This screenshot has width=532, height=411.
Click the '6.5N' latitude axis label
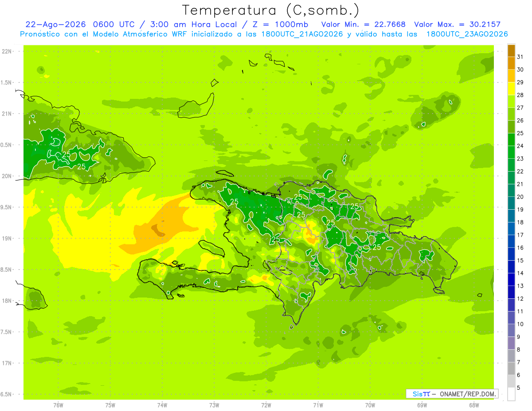[x=7, y=394]
